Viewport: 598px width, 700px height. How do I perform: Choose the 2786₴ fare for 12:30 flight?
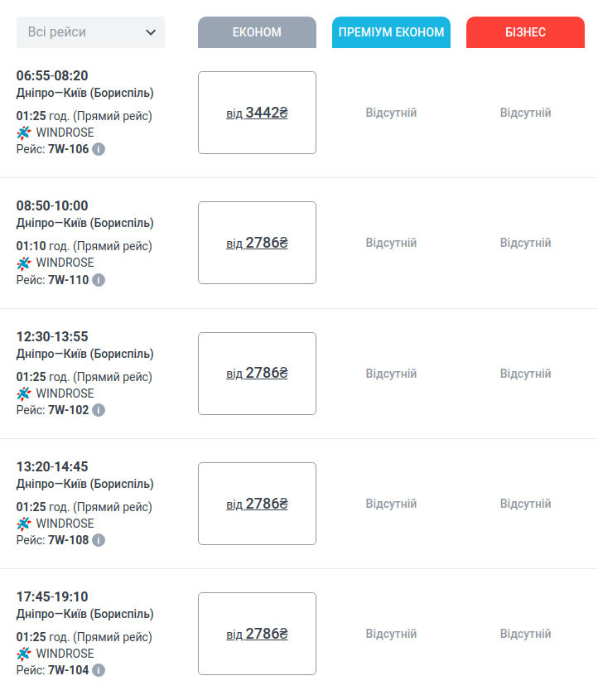point(257,373)
